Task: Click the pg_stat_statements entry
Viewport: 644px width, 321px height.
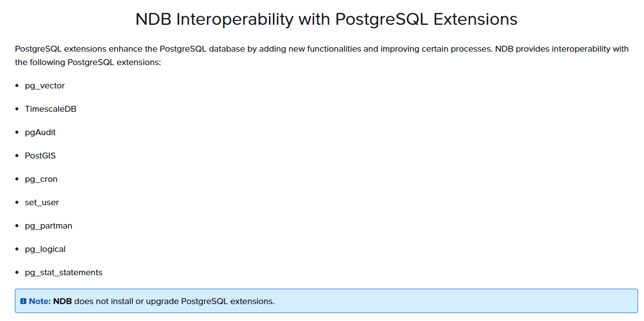Action: click(64, 272)
